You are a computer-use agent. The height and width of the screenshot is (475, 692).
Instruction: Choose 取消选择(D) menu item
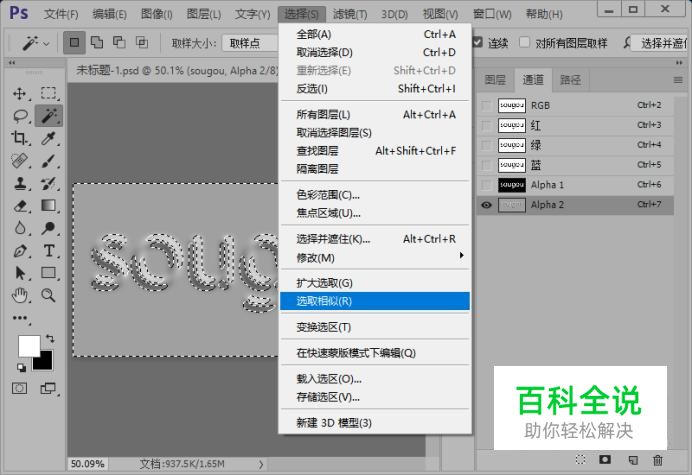375,53
